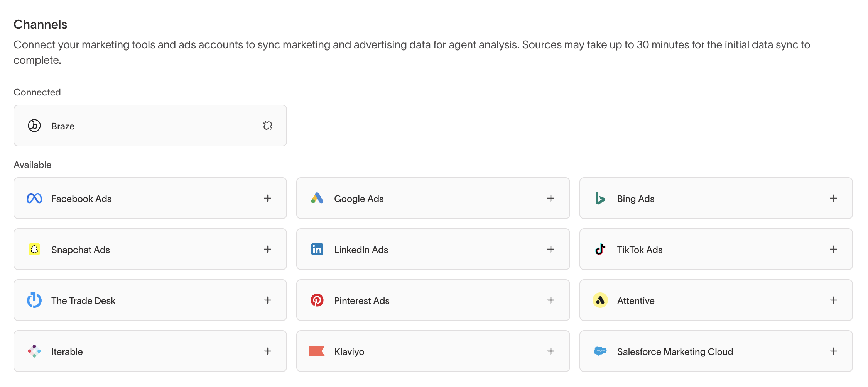Select the Klaviyo label
The height and width of the screenshot is (387, 868).
tap(349, 352)
